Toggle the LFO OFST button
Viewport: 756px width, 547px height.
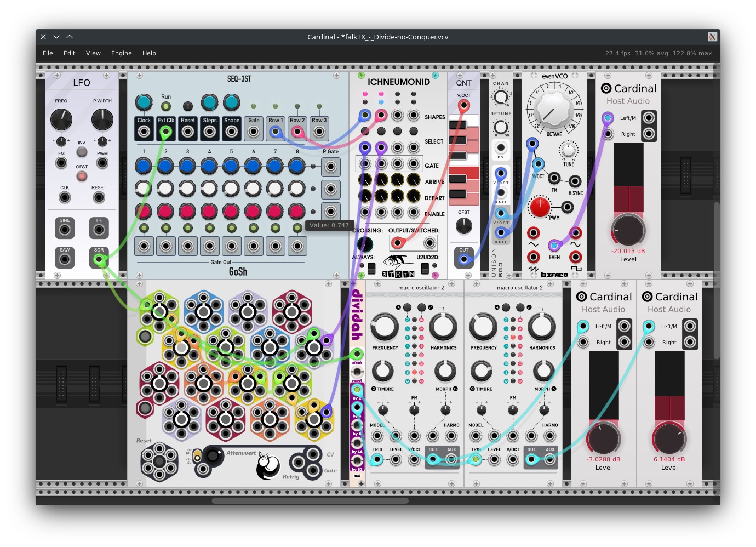[x=82, y=176]
